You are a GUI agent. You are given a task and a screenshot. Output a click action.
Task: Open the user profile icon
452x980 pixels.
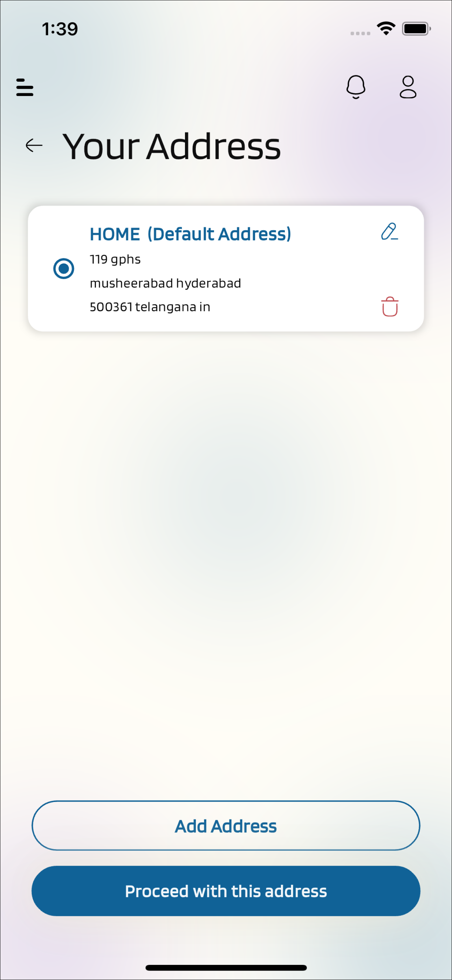pos(408,87)
